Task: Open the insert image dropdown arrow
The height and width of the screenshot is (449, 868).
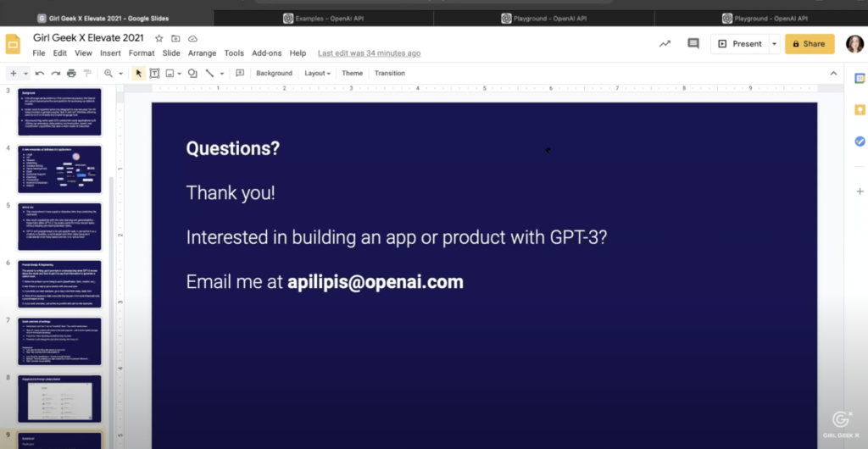Action: (x=180, y=74)
